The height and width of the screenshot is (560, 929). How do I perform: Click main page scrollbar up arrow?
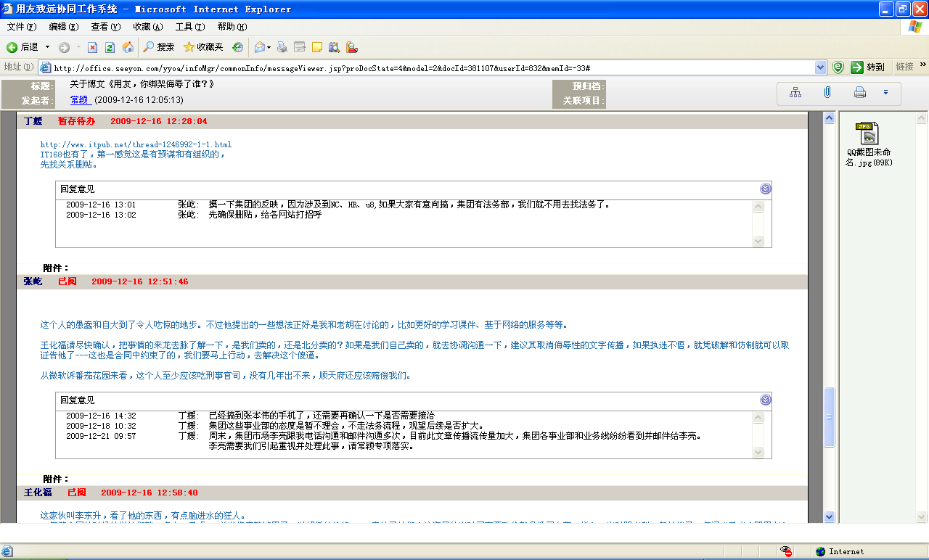(829, 118)
